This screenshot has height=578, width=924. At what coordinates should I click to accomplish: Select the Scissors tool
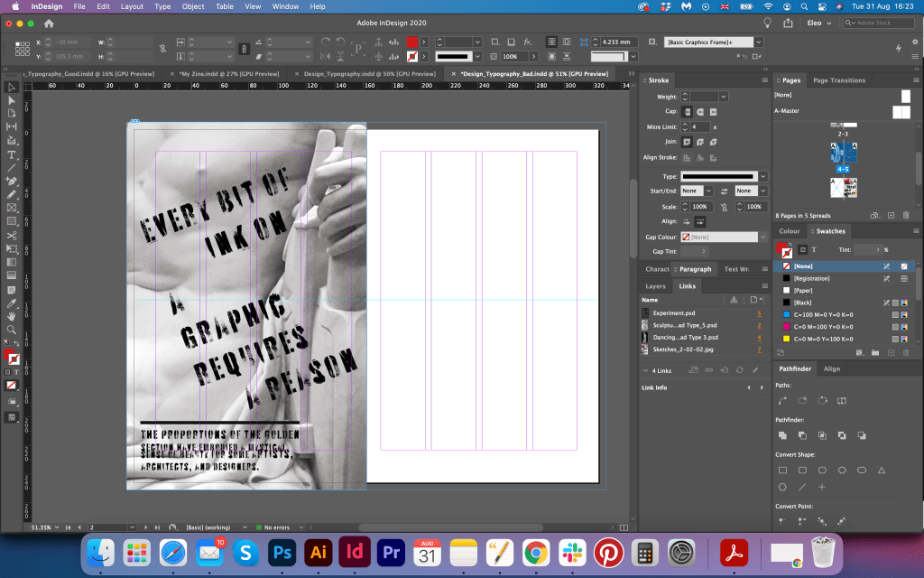tap(12, 235)
